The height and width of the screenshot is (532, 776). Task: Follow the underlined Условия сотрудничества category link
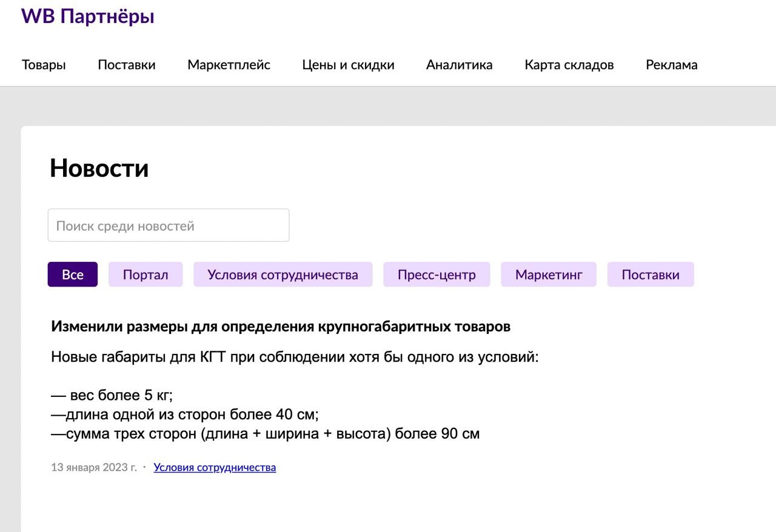click(215, 467)
